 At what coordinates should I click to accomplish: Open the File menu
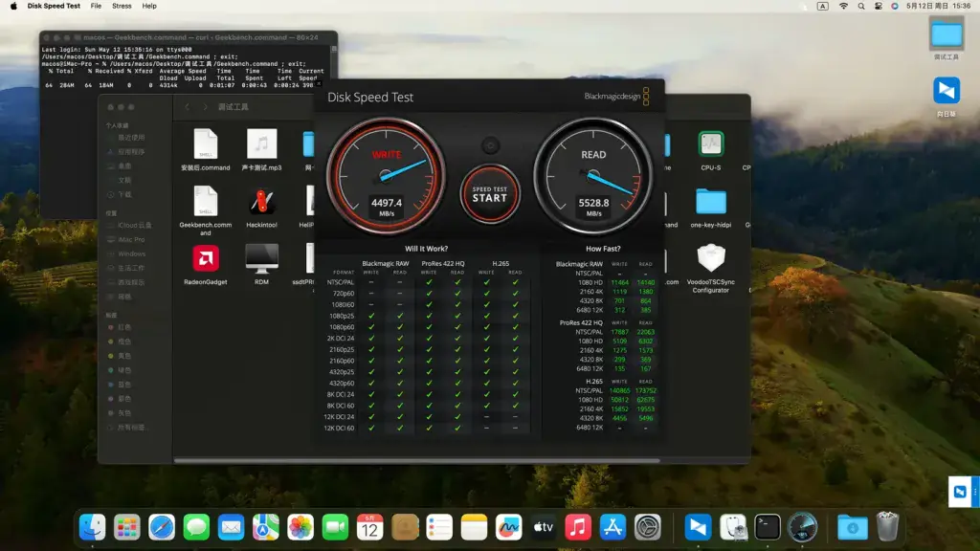tap(96, 6)
